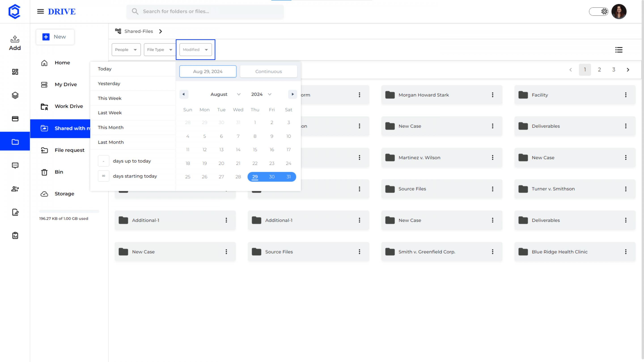
Task: Collapse the Modified filter dropdown
Action: point(195,49)
